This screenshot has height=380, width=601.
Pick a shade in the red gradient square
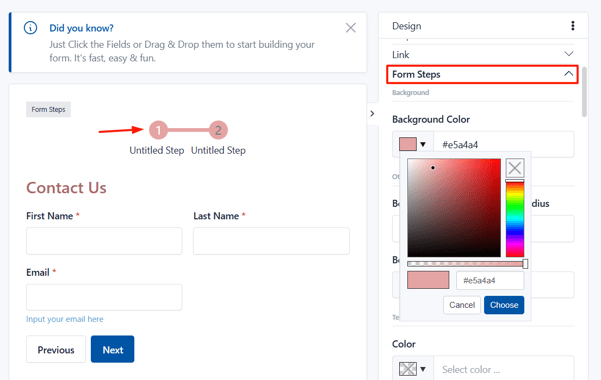[454, 208]
